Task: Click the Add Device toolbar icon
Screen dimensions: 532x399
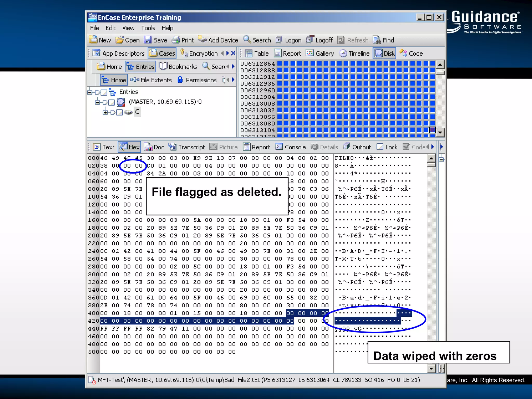Action: pyautogui.click(x=203, y=39)
